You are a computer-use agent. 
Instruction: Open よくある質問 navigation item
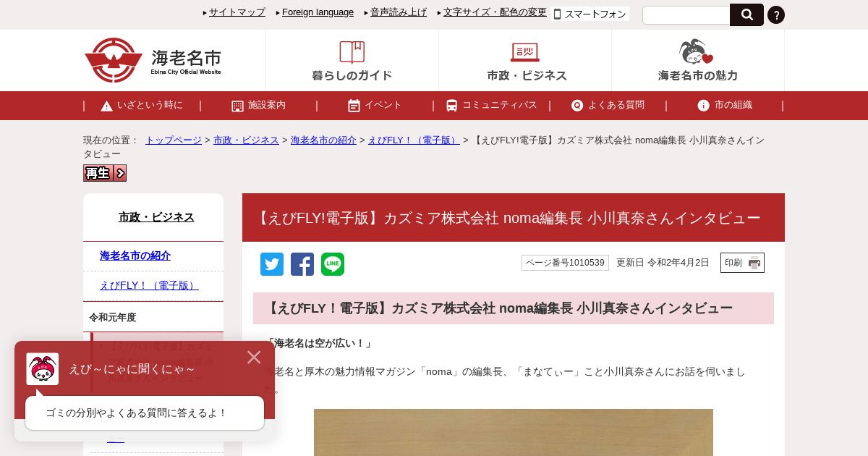tap(608, 105)
